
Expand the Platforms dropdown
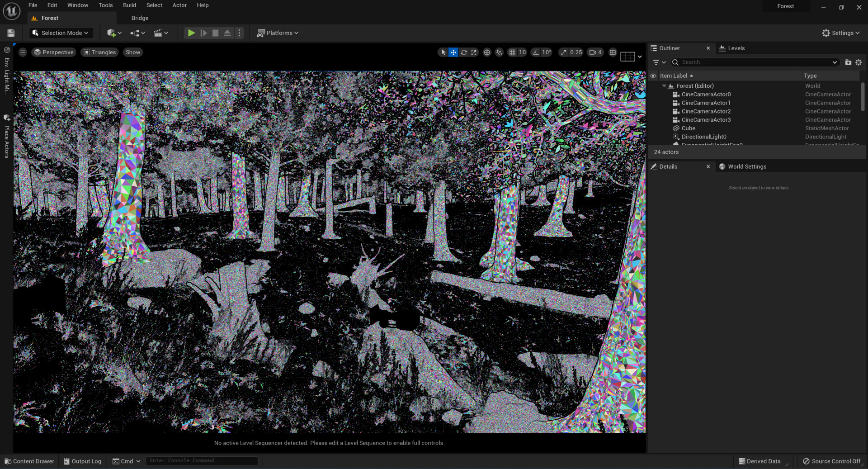point(278,33)
